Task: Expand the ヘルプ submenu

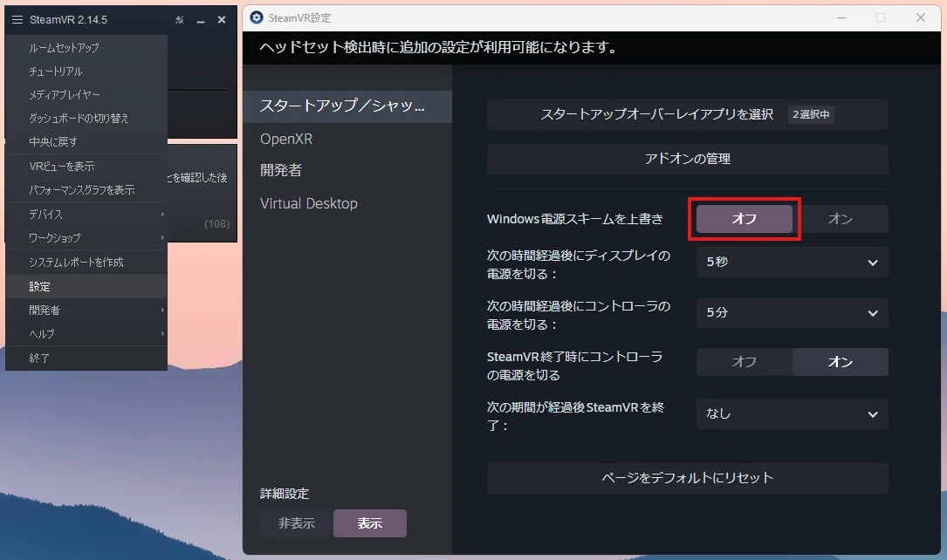Action: 86,334
